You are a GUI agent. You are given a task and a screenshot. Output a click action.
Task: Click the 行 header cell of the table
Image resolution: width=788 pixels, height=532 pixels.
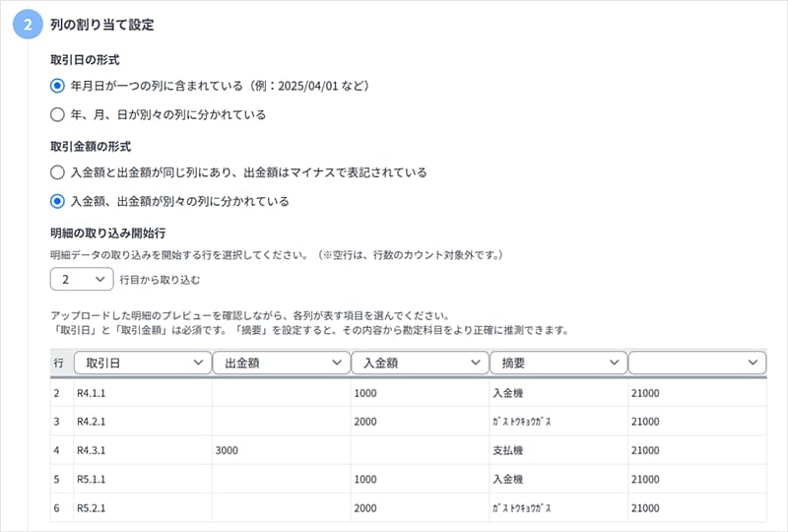click(60, 363)
